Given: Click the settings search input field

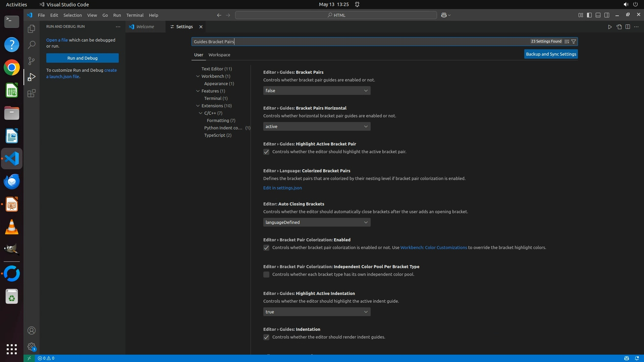Looking at the screenshot, I should [x=359, y=42].
